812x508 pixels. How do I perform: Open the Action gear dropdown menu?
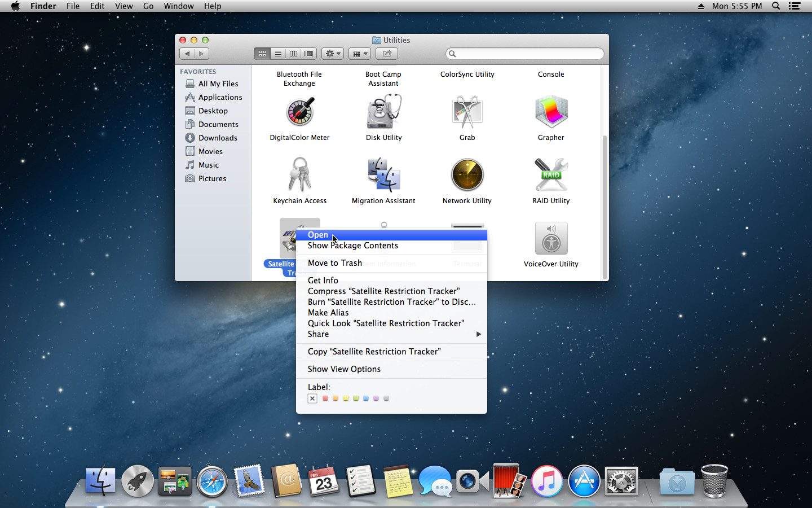(x=333, y=54)
